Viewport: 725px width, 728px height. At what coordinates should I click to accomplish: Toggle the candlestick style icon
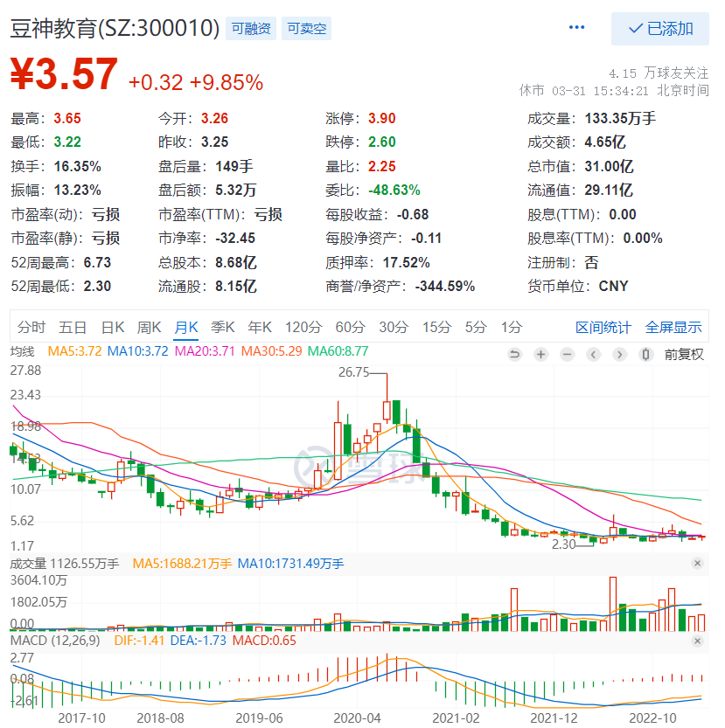tap(645, 355)
